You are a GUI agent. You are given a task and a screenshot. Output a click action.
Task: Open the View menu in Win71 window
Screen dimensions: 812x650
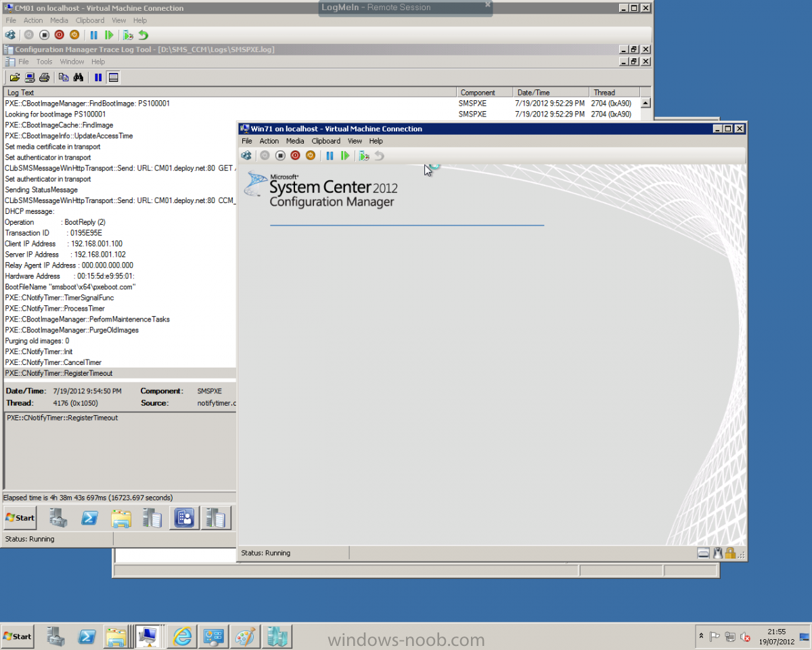pos(355,141)
